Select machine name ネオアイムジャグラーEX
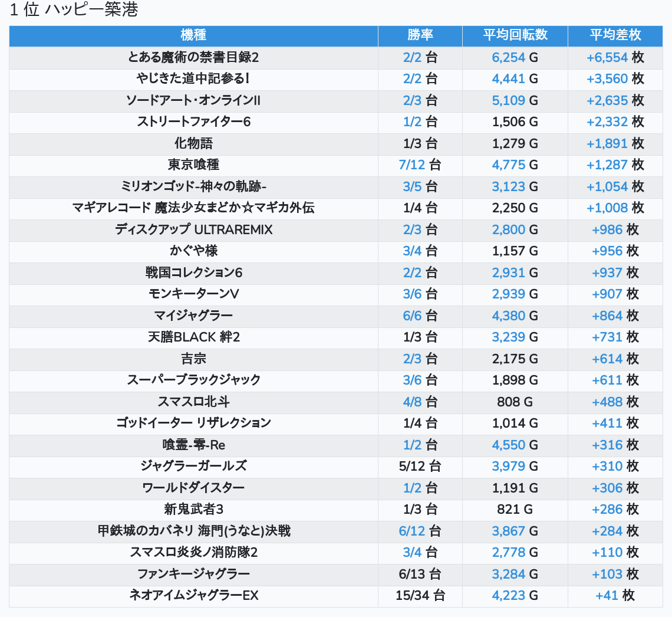The height and width of the screenshot is (617, 672). (193, 596)
